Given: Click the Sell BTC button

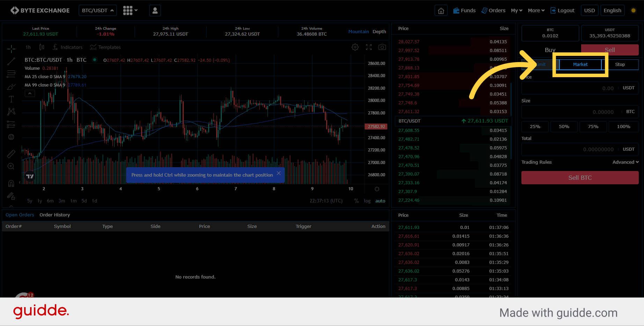Looking at the screenshot, I should 580,178.
